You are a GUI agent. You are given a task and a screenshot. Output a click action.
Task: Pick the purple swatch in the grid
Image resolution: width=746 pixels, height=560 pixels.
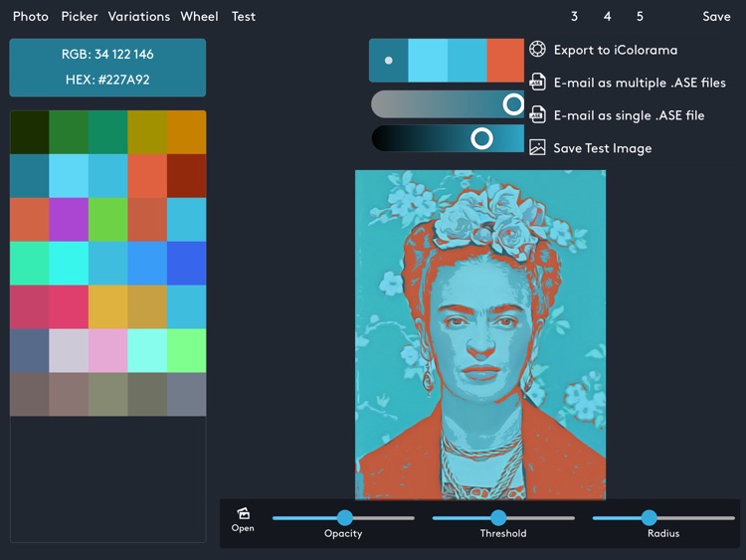point(69,220)
